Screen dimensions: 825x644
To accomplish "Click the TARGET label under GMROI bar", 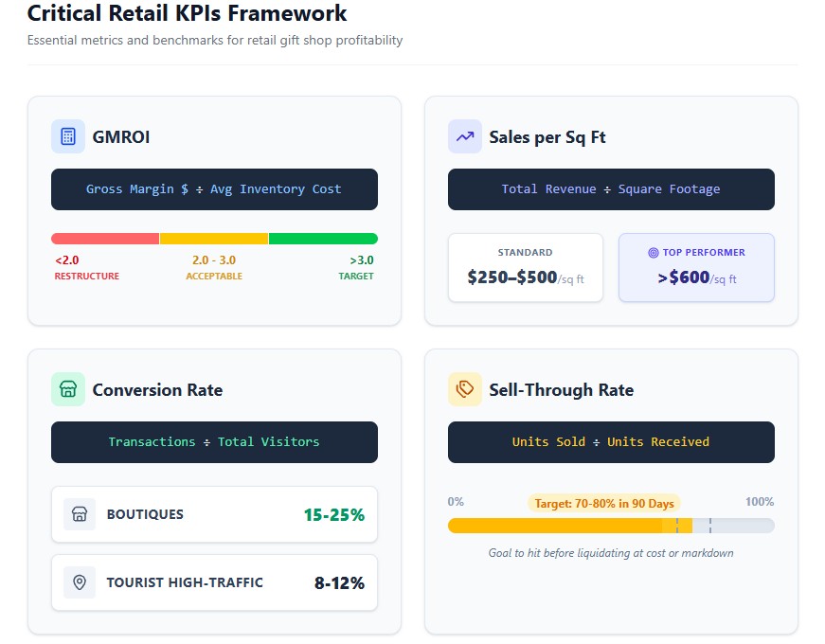I will (x=356, y=276).
